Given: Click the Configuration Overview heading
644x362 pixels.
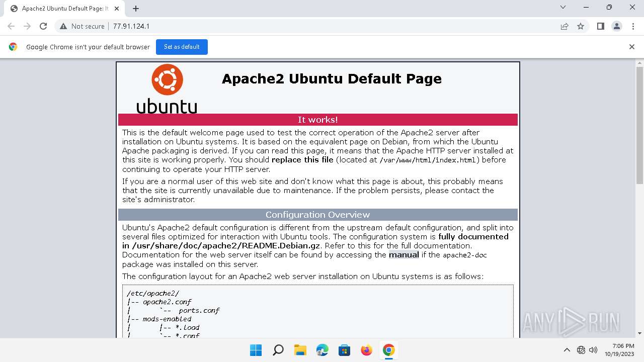Looking at the screenshot, I should (318, 215).
